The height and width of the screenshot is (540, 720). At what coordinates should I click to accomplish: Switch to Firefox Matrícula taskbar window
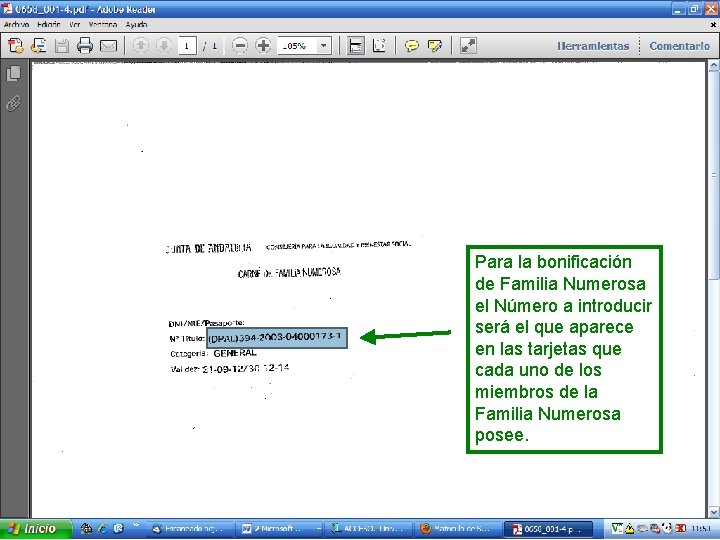[x=457, y=529]
